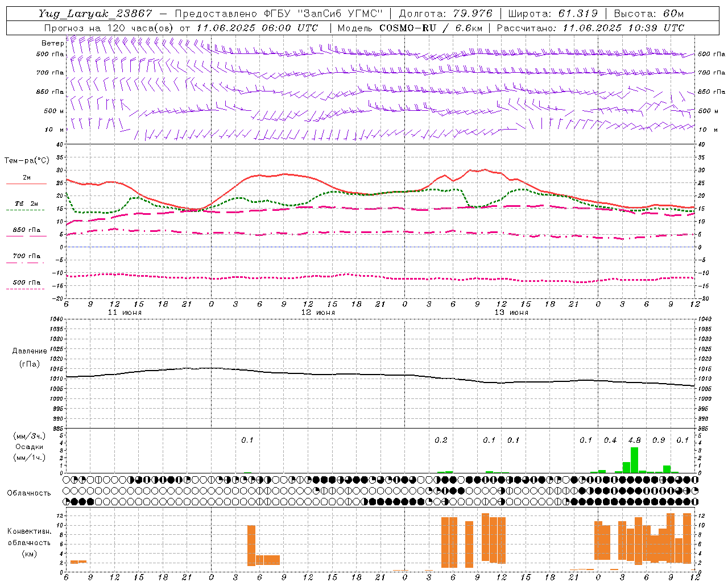This screenshot has height=582, width=728.
Task: Click the (мм/3ч.) precipitation unit label
Action: click(30, 436)
